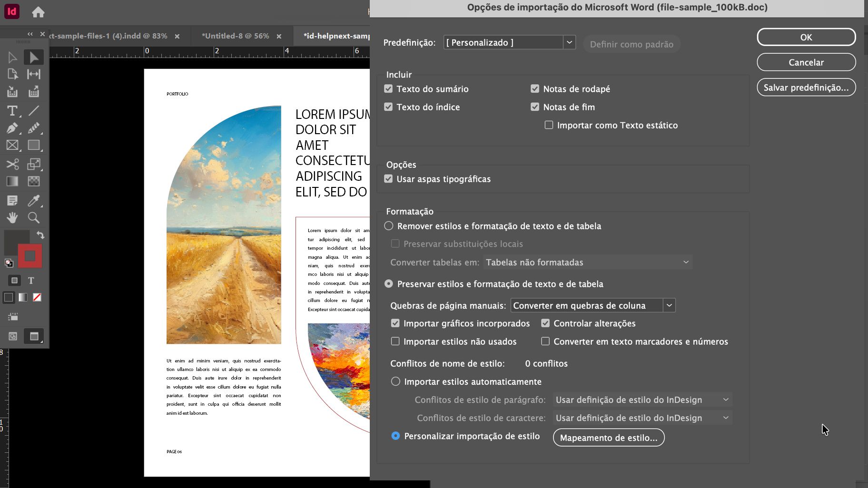The image size is (868, 488).
Task: Select the Type tool
Action: 12,111
